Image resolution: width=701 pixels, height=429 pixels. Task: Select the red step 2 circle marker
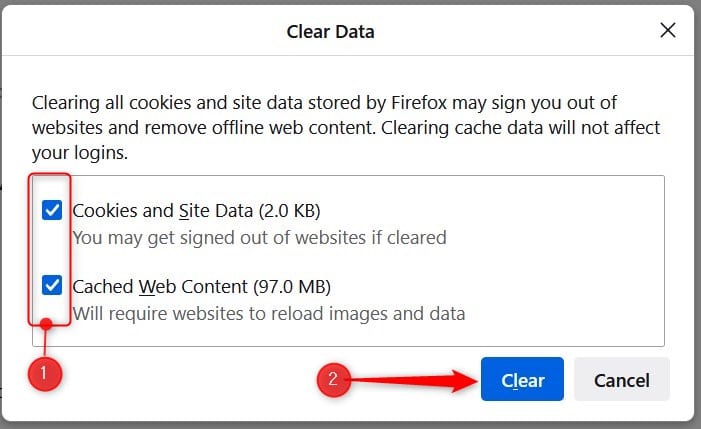pyautogui.click(x=334, y=380)
